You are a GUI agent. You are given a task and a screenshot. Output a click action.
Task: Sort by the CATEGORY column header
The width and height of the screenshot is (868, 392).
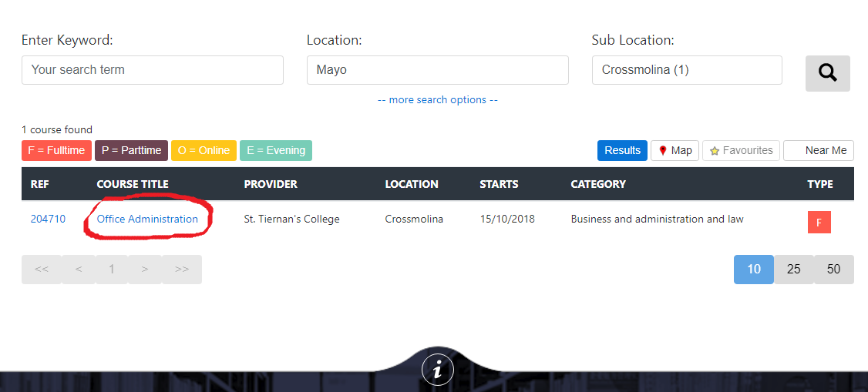click(x=598, y=184)
